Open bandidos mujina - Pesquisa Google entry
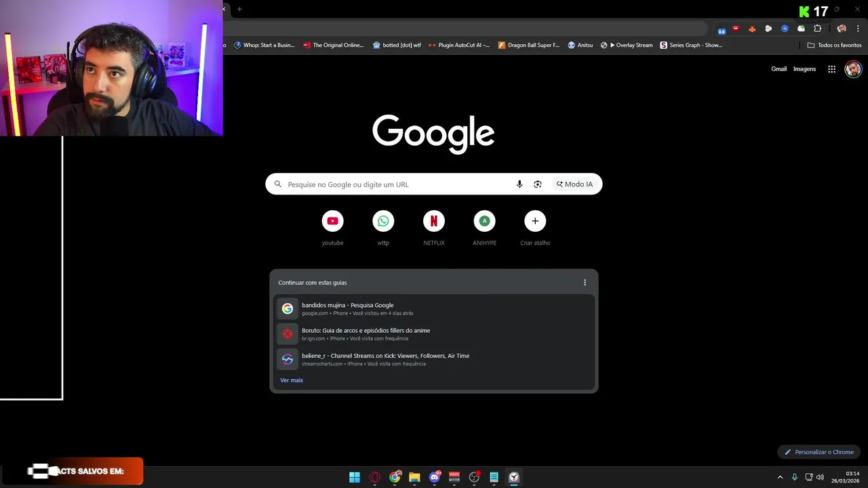This screenshot has width=868, height=488. click(434, 309)
